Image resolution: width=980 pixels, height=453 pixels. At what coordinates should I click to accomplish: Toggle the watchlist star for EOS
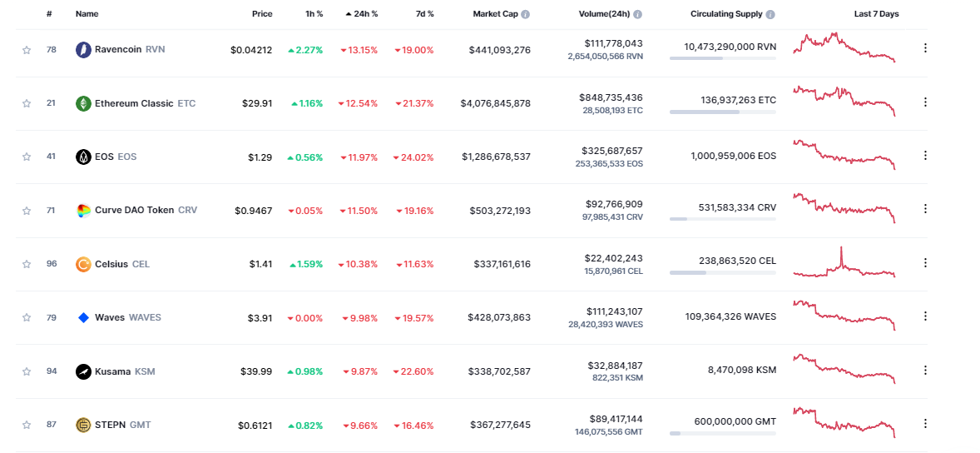[27, 157]
